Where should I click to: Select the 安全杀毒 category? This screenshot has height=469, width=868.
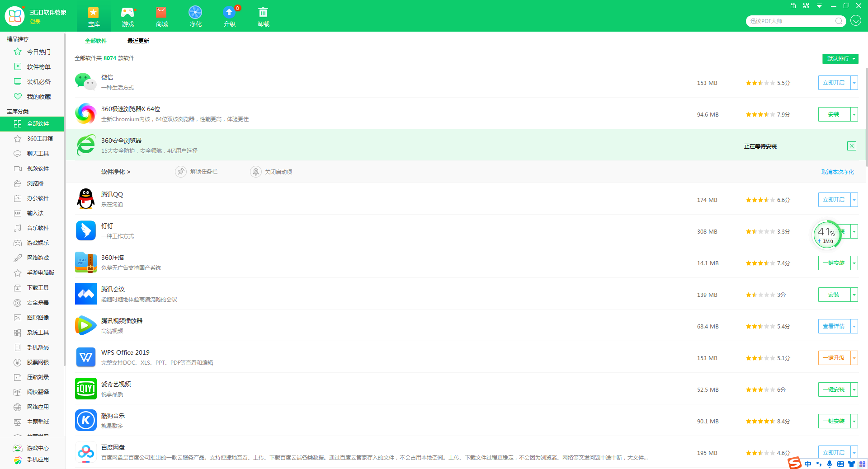(33, 303)
